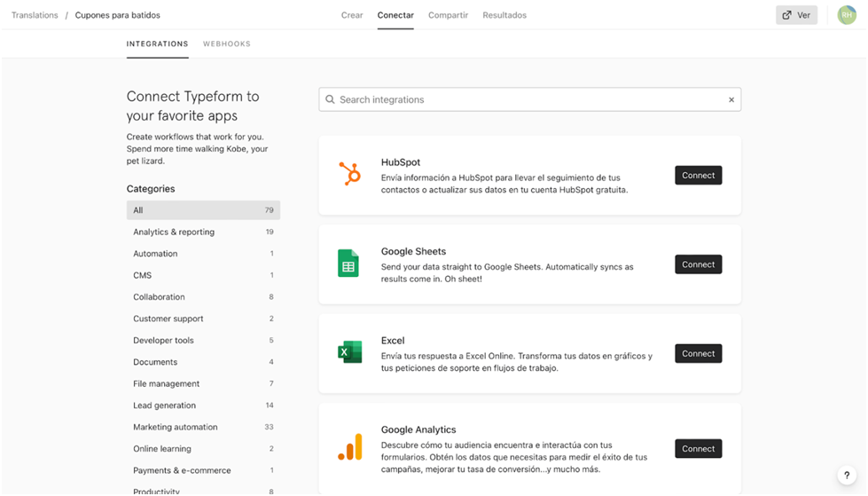Connect the Google Analytics integration
This screenshot has height=496, width=868.
[x=698, y=448]
